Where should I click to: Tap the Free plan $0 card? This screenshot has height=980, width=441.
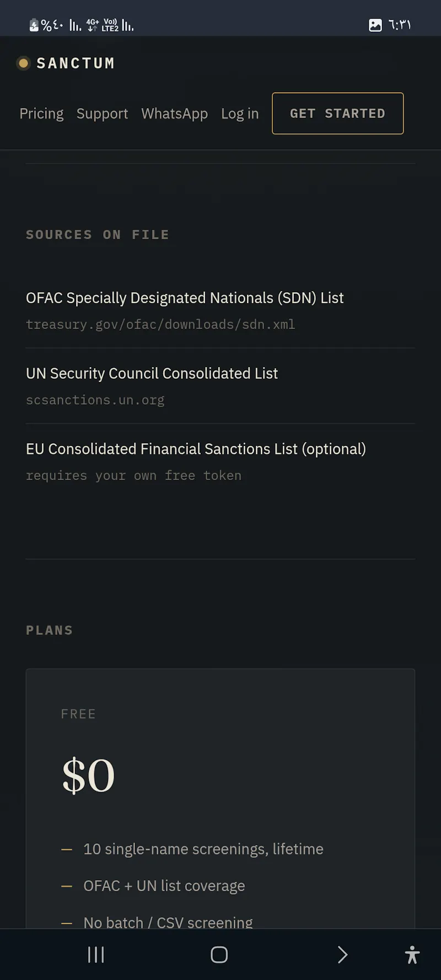(220, 798)
